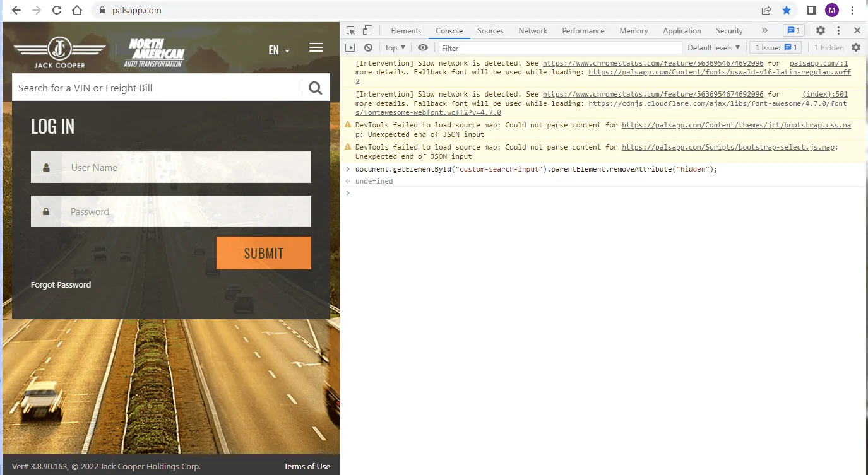Show more DevTools tabs chevron
The image size is (868, 475).
coord(764,30)
